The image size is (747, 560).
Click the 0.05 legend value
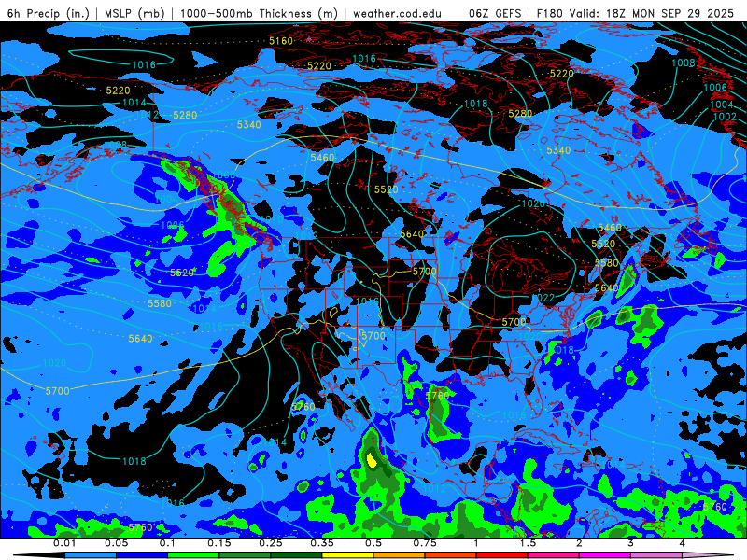(x=116, y=543)
